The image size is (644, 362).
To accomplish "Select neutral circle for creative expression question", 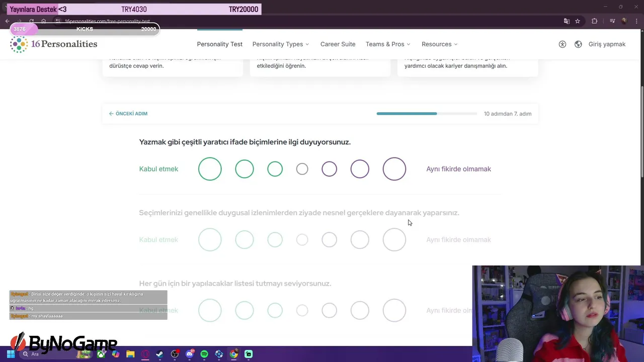I will click(x=302, y=169).
